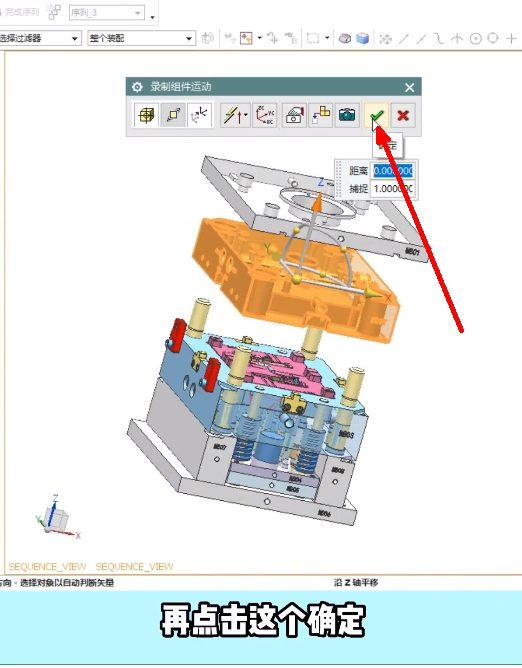Open the 选择过滤器 selection filter dropdown
Screen dimensions: 522x668
(x=39, y=38)
